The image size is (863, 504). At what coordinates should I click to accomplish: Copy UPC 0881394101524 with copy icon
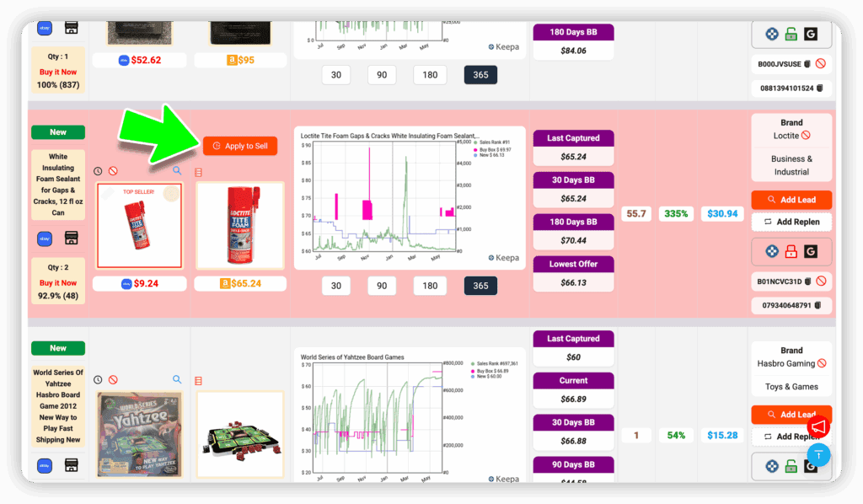coord(819,88)
